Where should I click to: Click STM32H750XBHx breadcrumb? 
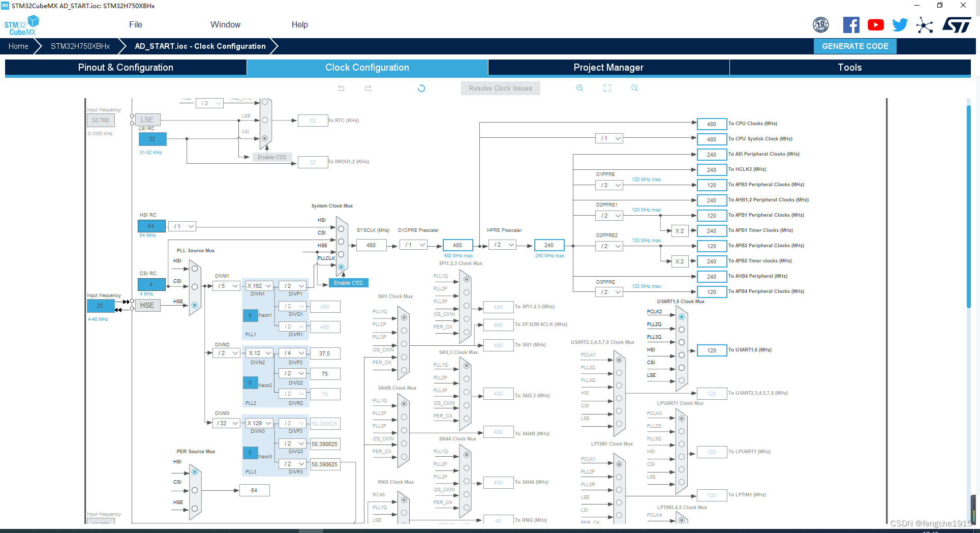[x=80, y=46]
